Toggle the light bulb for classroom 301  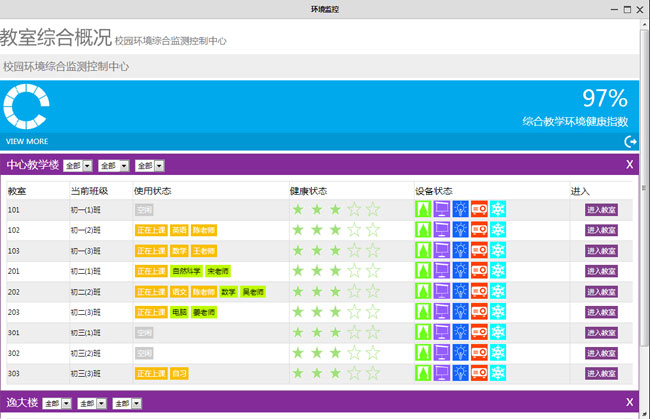point(460,333)
